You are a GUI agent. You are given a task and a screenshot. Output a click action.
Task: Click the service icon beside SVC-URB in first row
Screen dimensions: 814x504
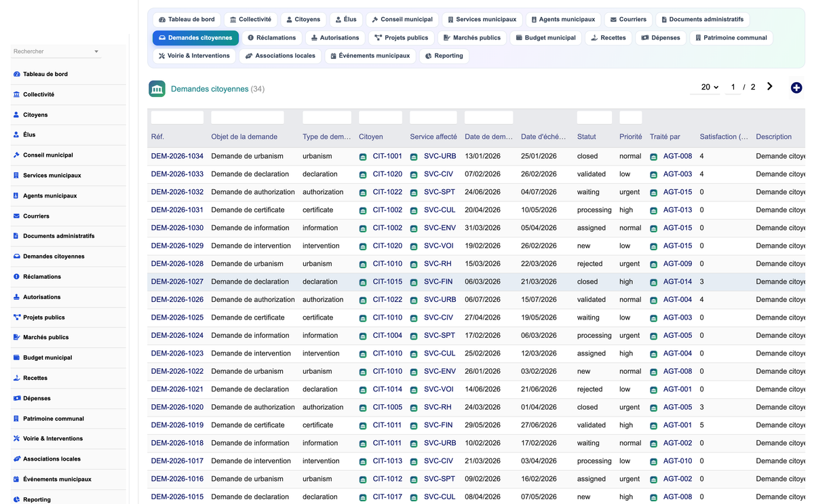pyautogui.click(x=414, y=157)
